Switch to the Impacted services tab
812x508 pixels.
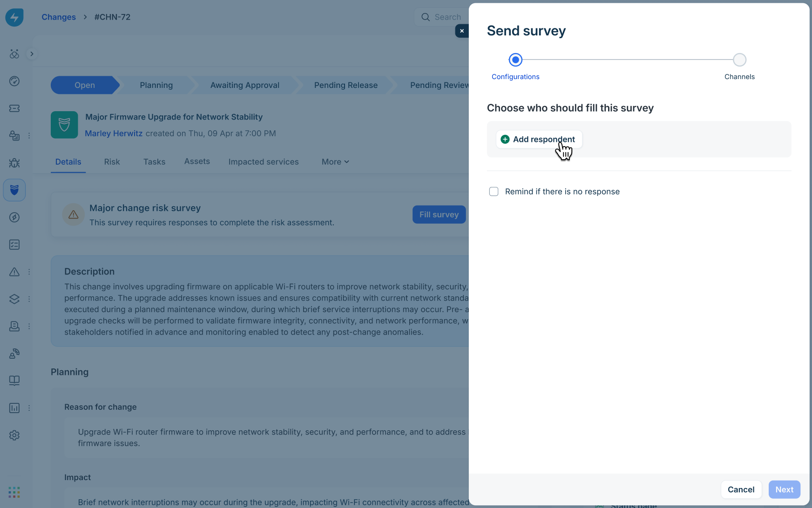click(264, 162)
